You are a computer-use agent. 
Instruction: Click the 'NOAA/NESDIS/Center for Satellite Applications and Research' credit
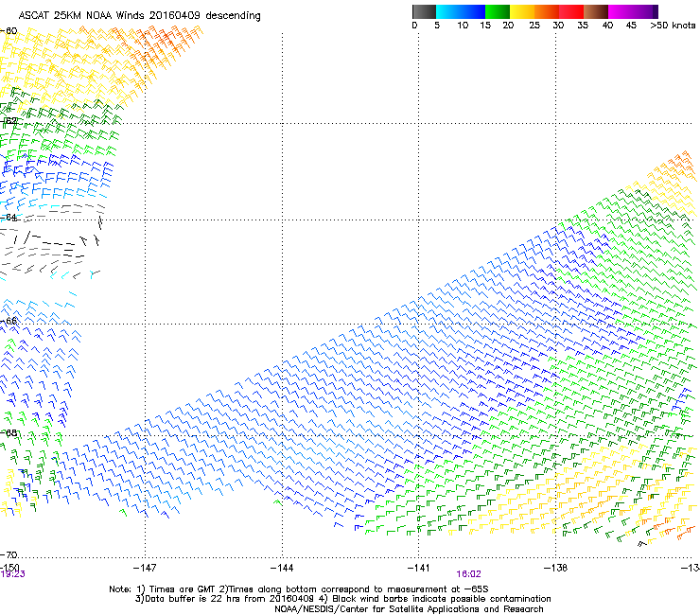(409, 609)
